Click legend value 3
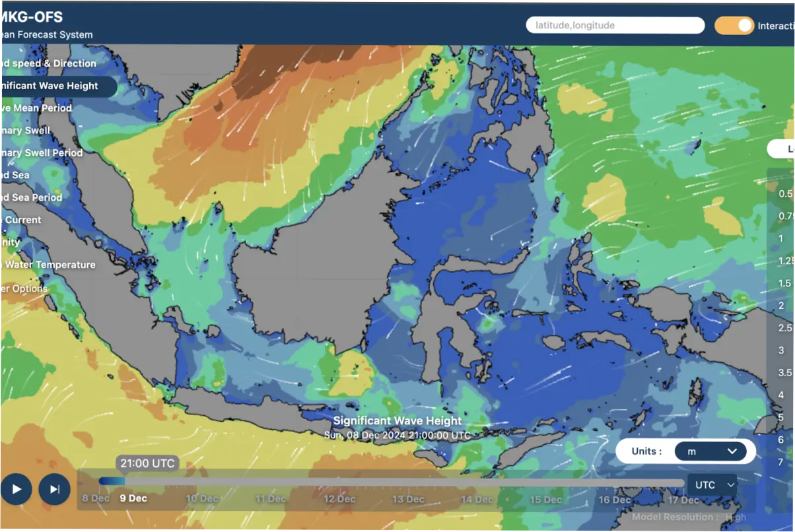The width and height of the screenshot is (795, 532). point(781,350)
